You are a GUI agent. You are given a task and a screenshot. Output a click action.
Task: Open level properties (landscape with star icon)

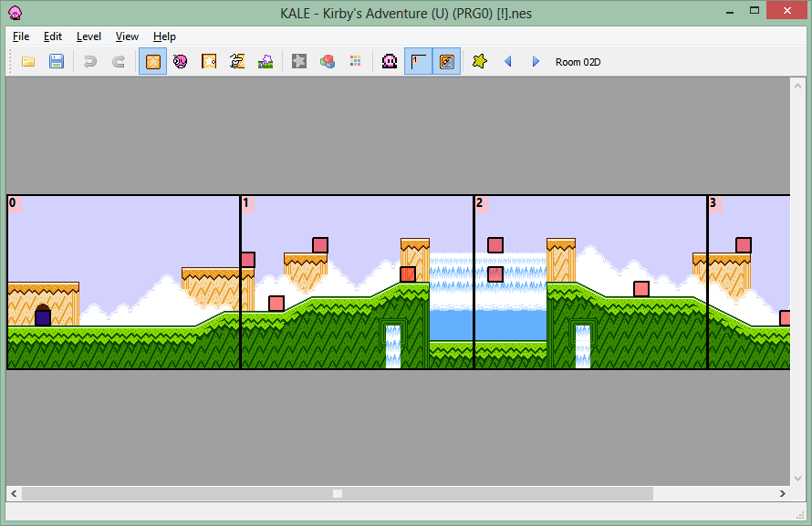tap(265, 62)
